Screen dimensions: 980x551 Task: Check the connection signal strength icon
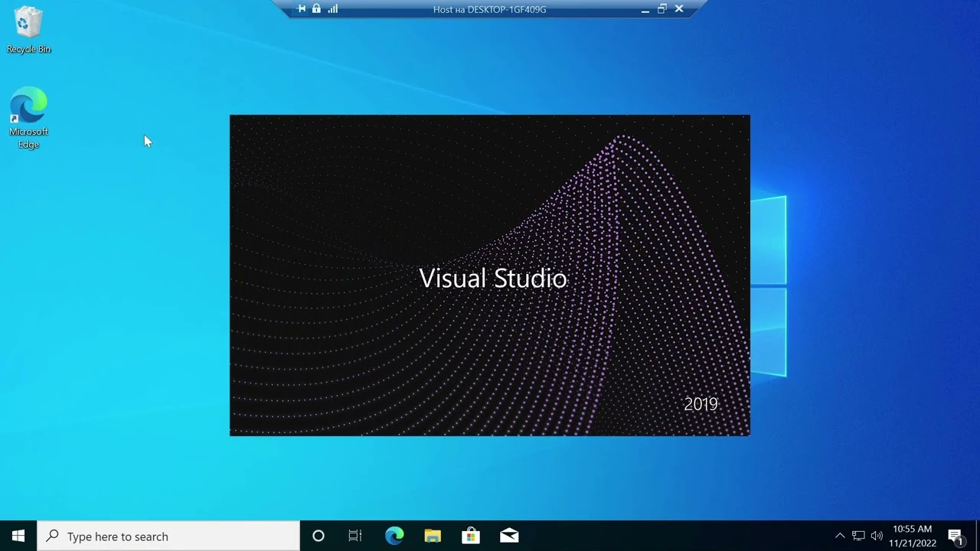(332, 9)
